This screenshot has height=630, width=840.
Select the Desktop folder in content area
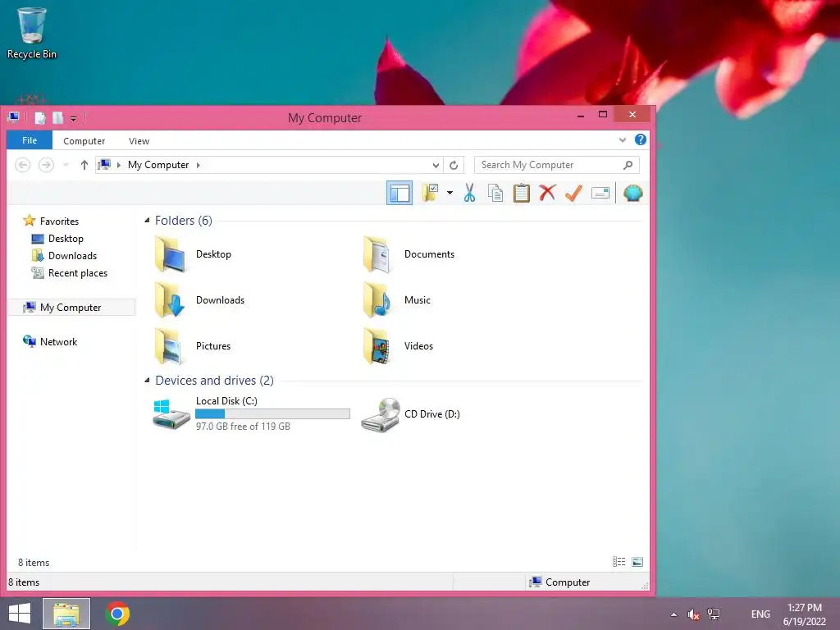194,254
